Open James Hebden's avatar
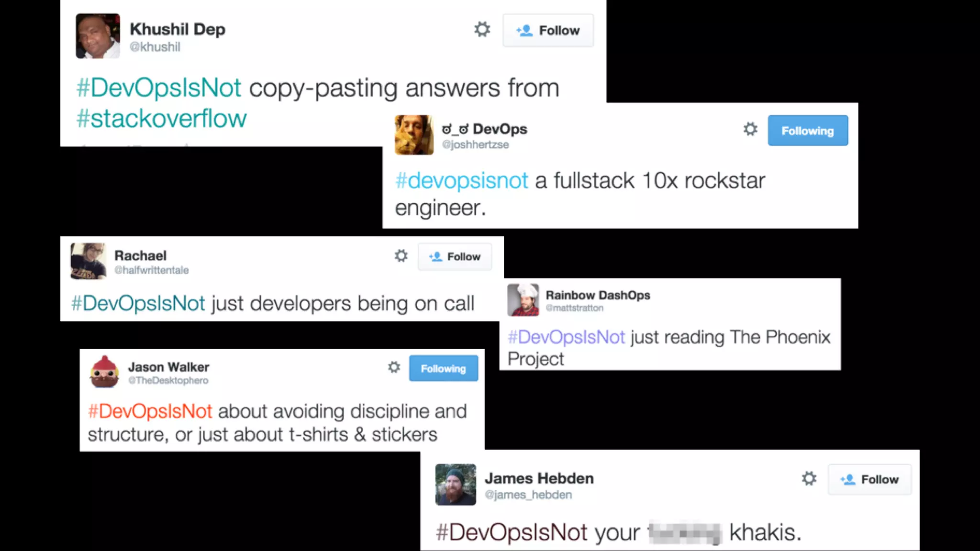The height and width of the screenshot is (551, 980). pyautogui.click(x=456, y=485)
